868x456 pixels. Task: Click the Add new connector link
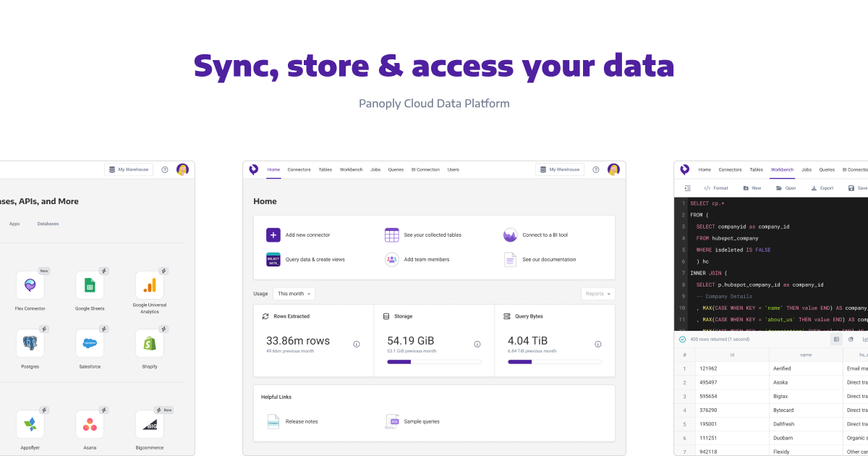[x=307, y=235]
